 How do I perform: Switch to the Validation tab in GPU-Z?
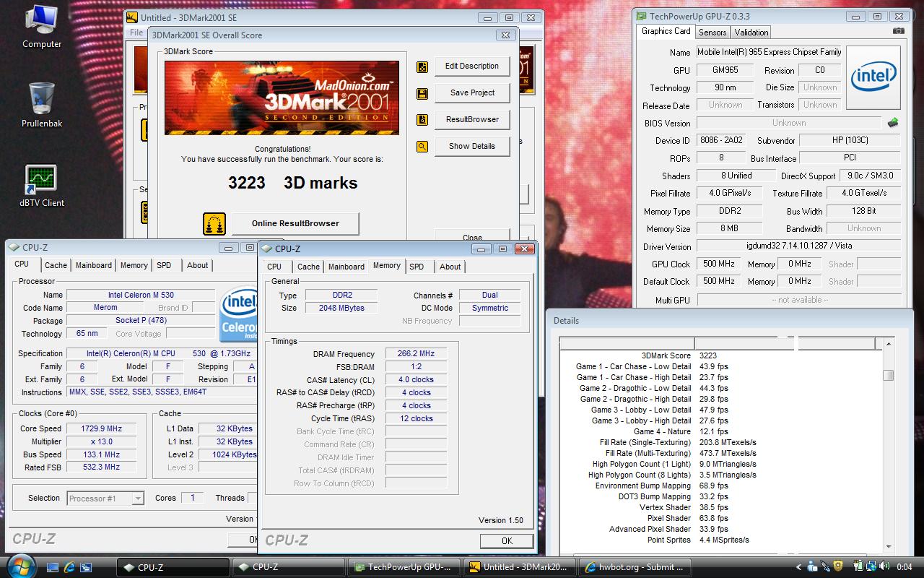pyautogui.click(x=751, y=32)
